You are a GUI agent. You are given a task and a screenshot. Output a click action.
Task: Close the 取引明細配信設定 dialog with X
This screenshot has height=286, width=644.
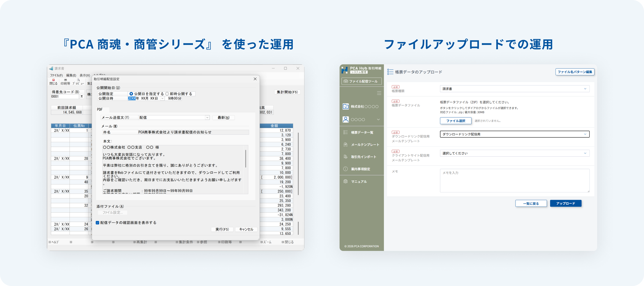click(x=255, y=79)
